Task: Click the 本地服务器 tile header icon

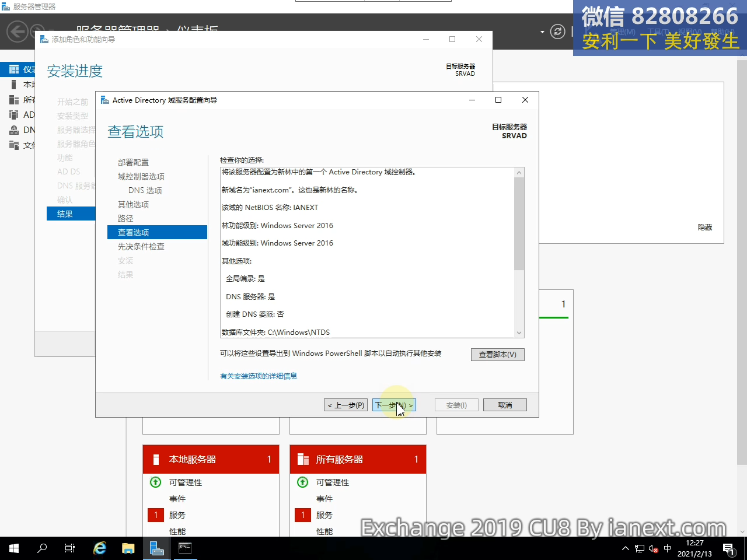Action: click(x=156, y=460)
